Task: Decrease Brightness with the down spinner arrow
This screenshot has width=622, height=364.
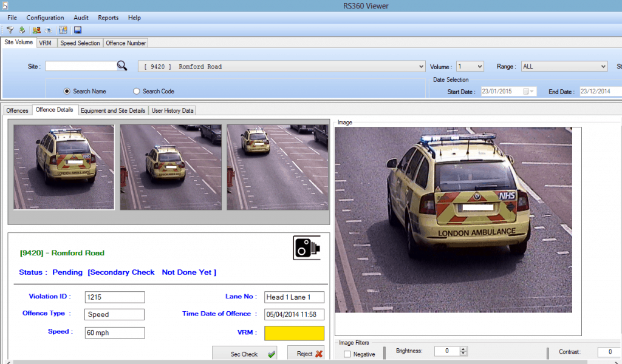Action: 463,353
